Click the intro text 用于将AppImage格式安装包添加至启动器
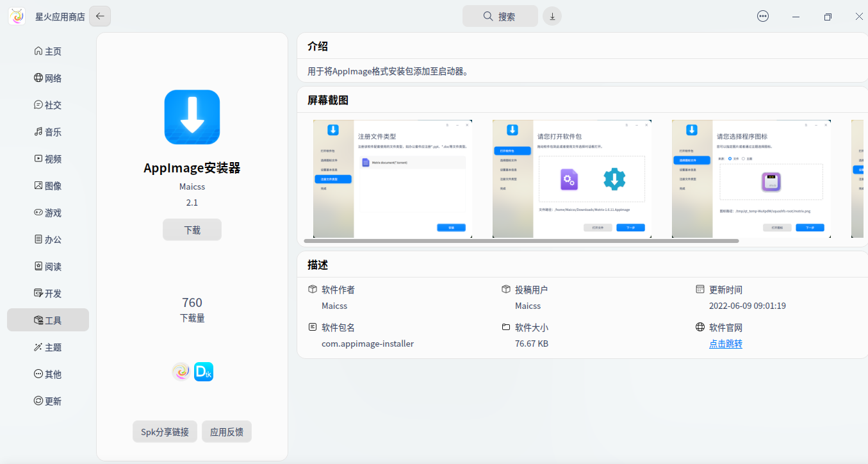This screenshot has width=868, height=464. point(388,71)
